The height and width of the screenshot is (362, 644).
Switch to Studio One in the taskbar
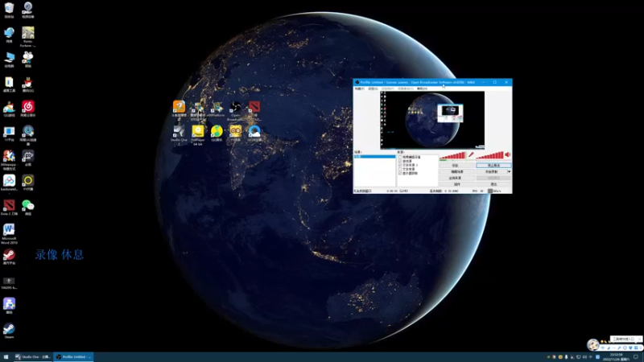click(33, 357)
